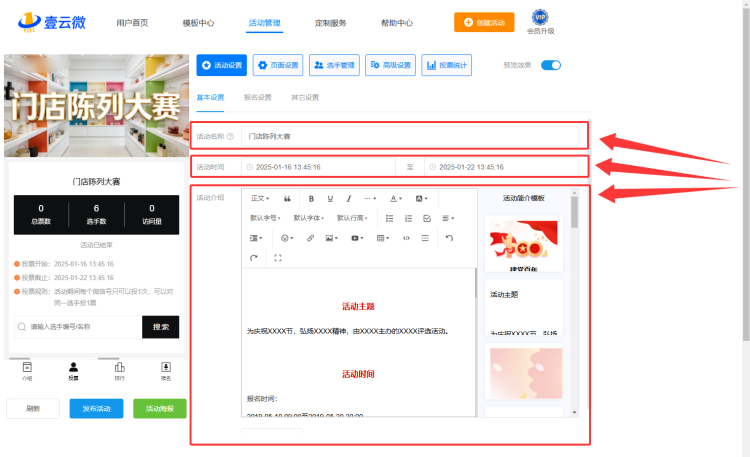Screen dimensions: 750x457
Task: Insert a blockquote in the editor
Action: pyautogui.click(x=287, y=199)
